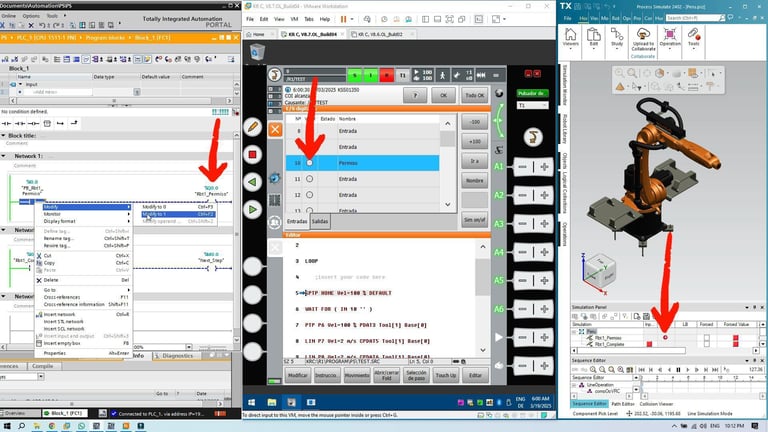
Task: Open Display format submenu in context menu
Action: point(87,221)
